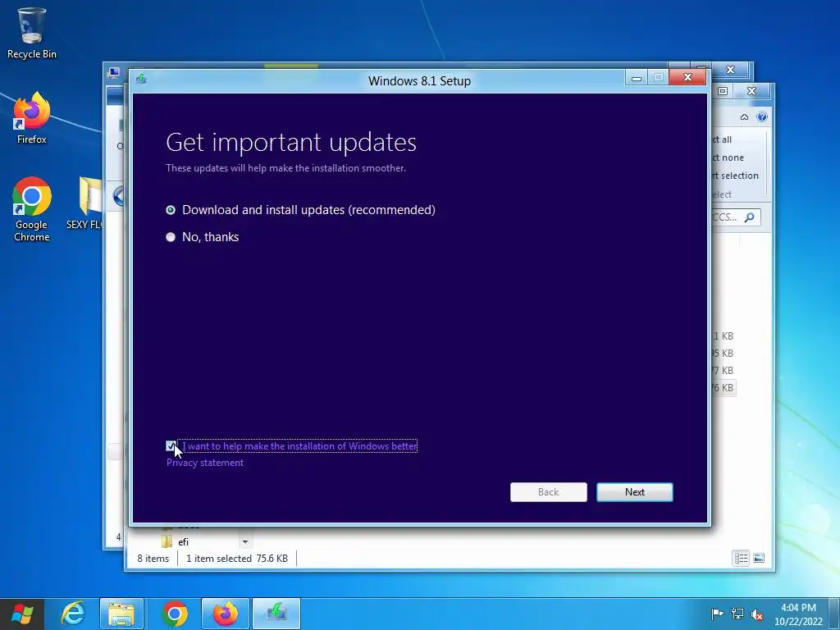Click the Explorer search box
The image size is (840, 630).
[x=736, y=217]
